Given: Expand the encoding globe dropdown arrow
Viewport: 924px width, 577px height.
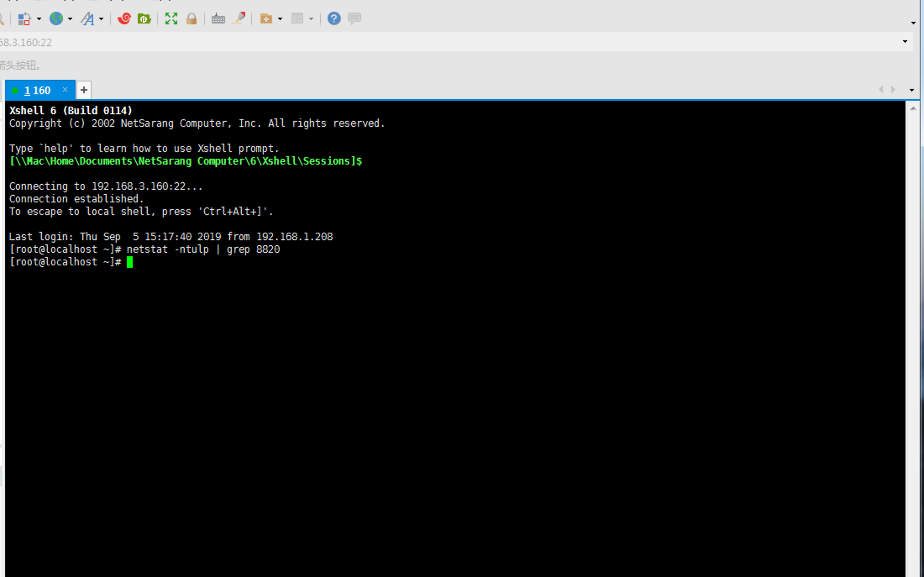Looking at the screenshot, I should pos(70,19).
